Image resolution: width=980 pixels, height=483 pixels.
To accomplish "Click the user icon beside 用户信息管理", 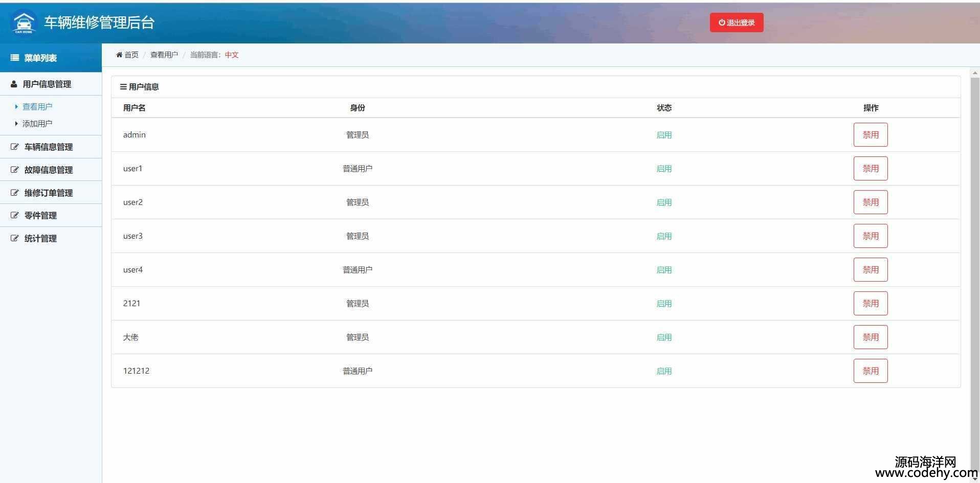I will [x=14, y=84].
